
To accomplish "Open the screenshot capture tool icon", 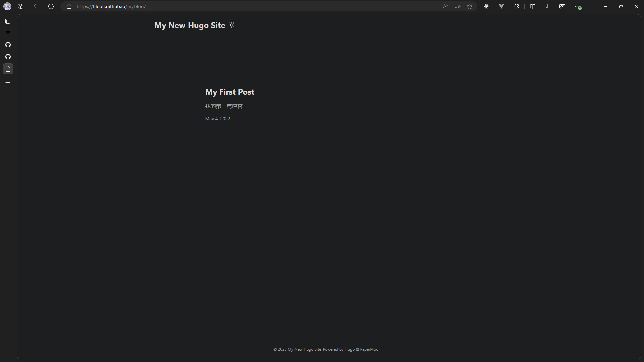I will 562,6.
